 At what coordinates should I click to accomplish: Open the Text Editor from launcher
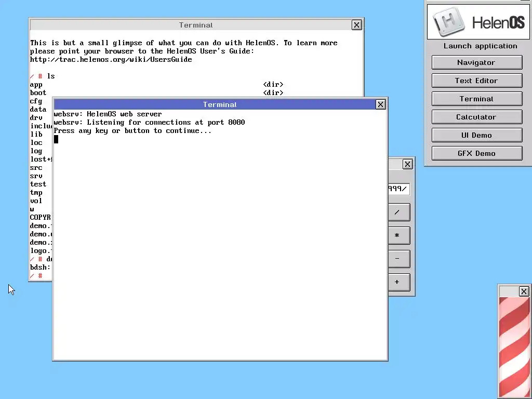pyautogui.click(x=477, y=81)
